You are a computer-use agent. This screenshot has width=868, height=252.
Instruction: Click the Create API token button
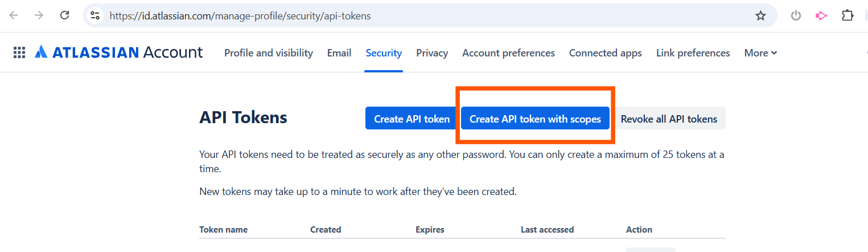(412, 119)
